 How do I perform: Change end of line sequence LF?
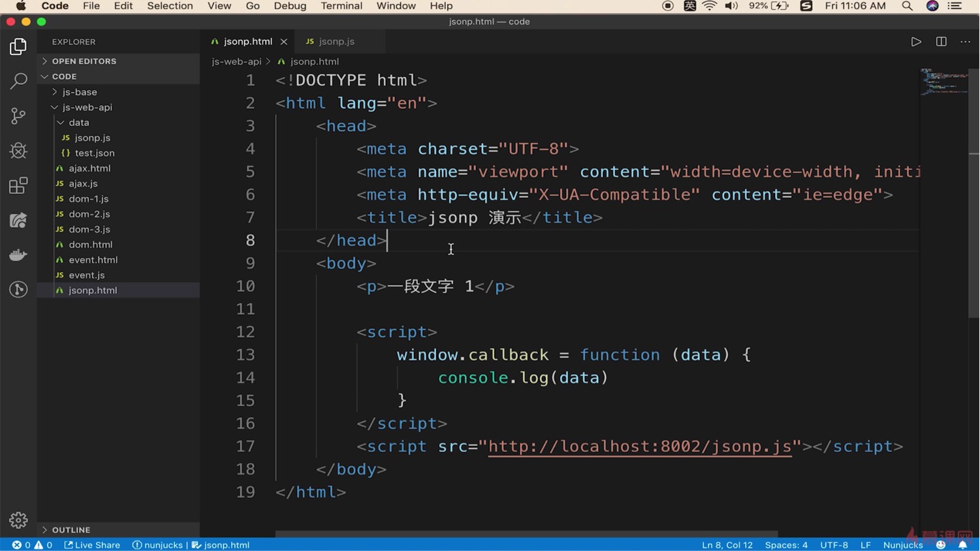click(866, 545)
